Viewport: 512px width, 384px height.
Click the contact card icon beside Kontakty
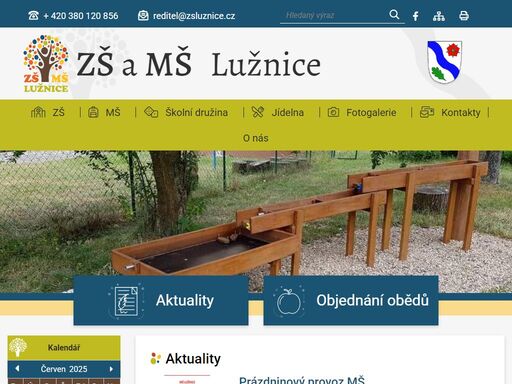point(427,112)
